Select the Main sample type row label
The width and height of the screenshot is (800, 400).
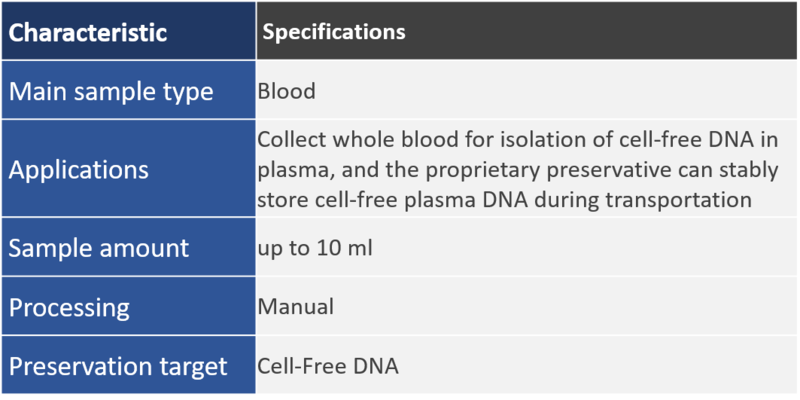pos(111,92)
